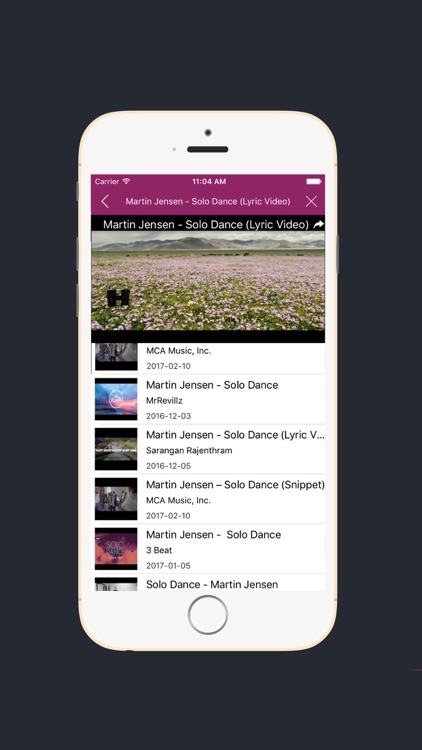
Task: Open the MrRevillz Solo Dance thumbnail
Action: coord(116,399)
